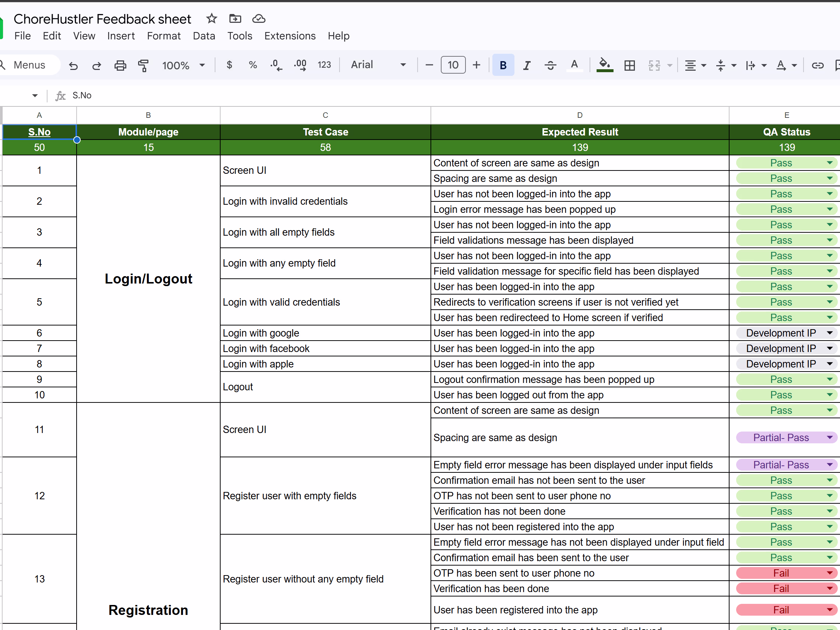Image resolution: width=840 pixels, height=630 pixels.
Task: Click the font size input box
Action: coord(453,65)
